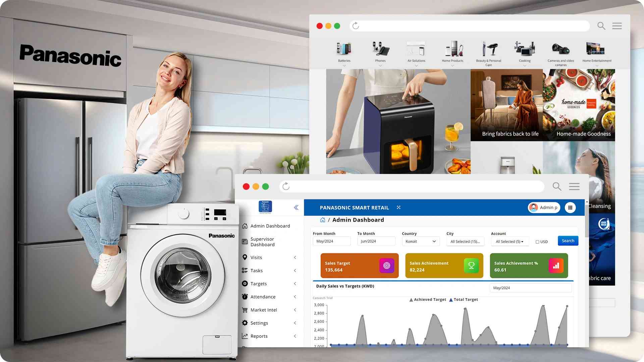Click the Search button in dashboard
Screen dimensions: 644x362
click(568, 240)
